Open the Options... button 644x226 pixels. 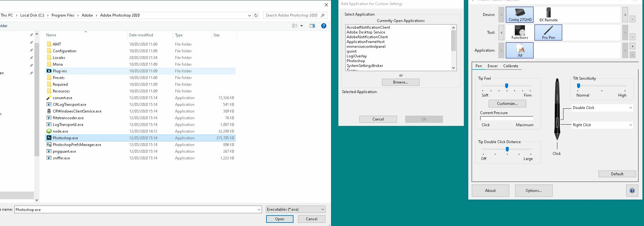(x=534, y=191)
